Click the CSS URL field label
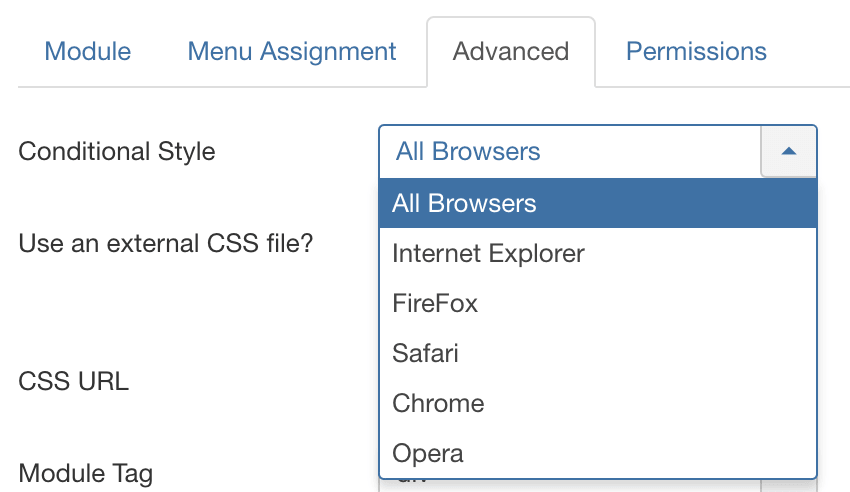 click(x=74, y=381)
